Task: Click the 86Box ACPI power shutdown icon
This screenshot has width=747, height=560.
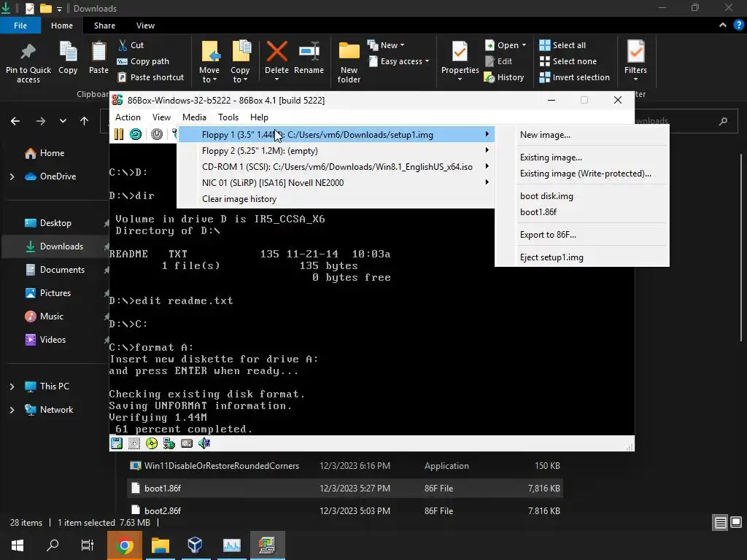Action: (x=157, y=134)
